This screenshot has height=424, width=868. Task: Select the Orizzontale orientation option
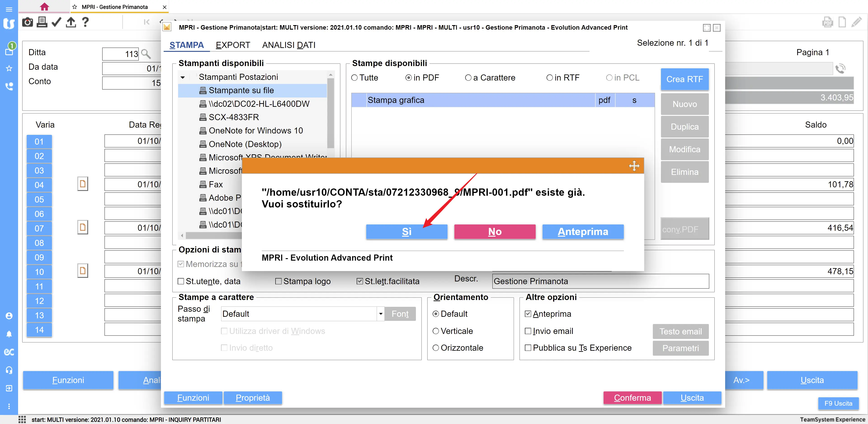[436, 348]
